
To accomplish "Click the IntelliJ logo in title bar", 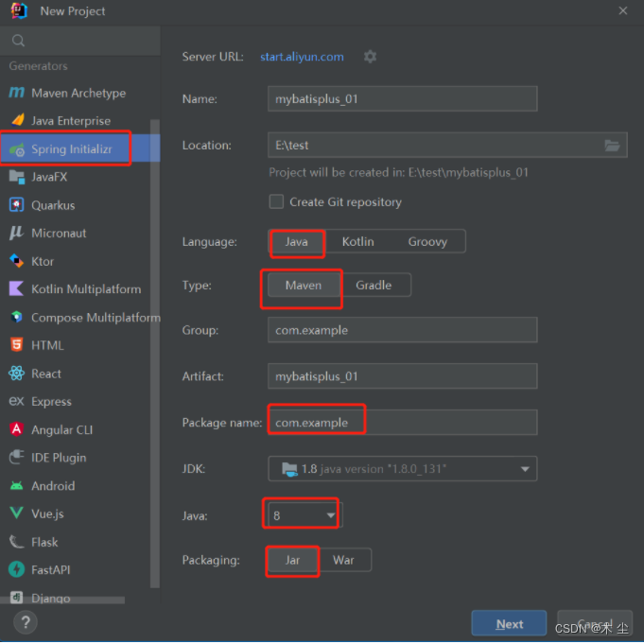I will tap(19, 11).
